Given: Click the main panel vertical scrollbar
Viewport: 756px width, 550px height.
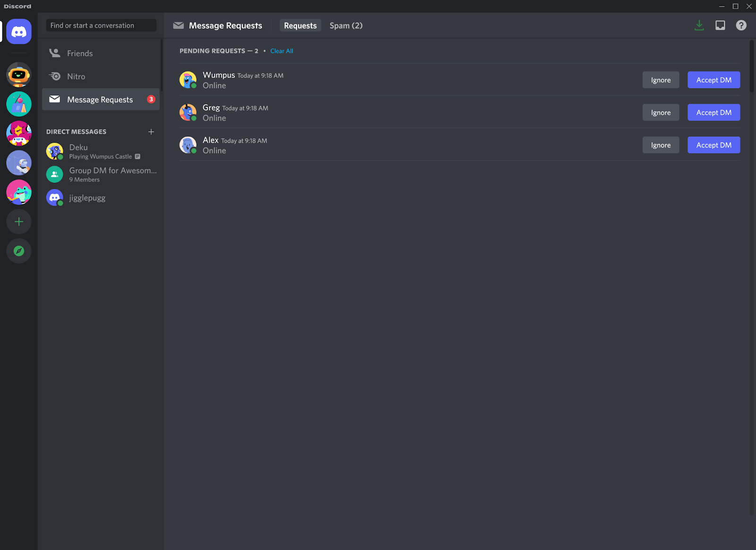Looking at the screenshot, I should [x=752, y=66].
